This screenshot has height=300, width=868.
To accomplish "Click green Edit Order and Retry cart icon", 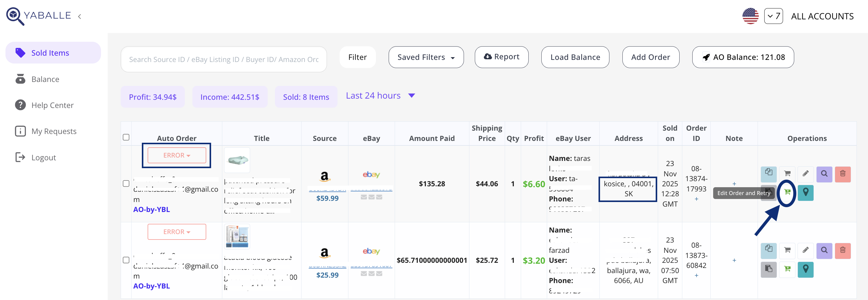I will (787, 192).
